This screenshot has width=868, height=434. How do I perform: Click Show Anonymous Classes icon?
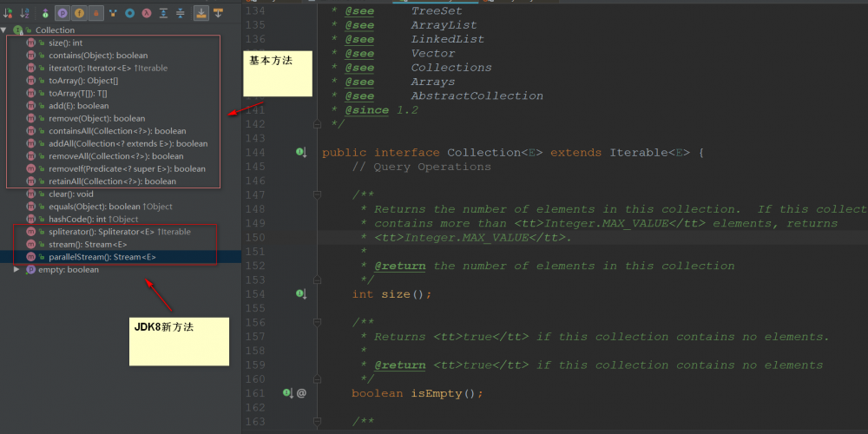coord(129,13)
